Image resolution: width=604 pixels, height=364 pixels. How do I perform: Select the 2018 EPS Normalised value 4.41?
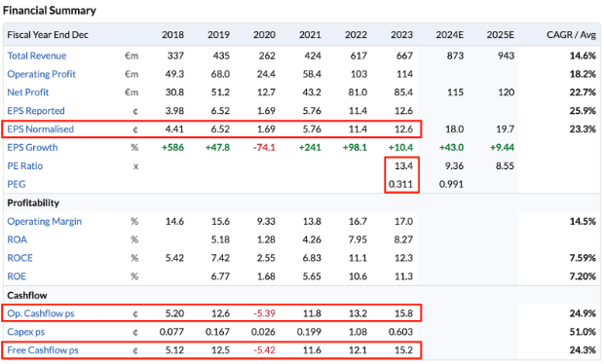tap(174, 128)
